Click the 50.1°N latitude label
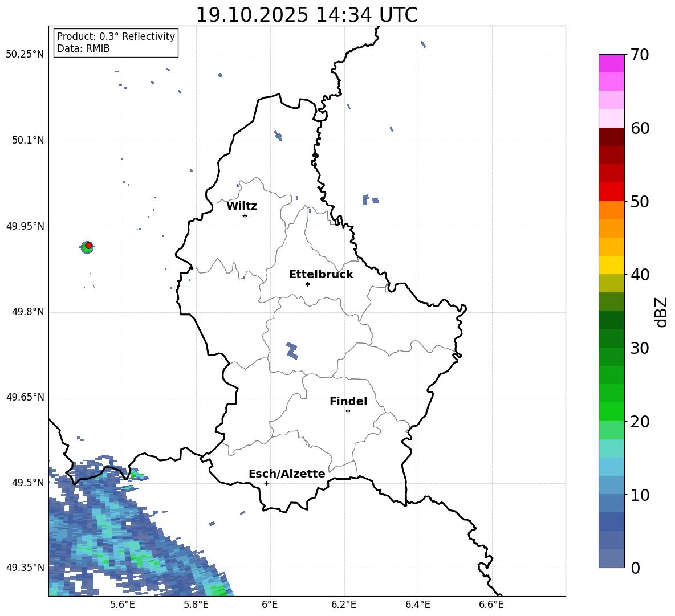This screenshot has width=675, height=616. [x=28, y=141]
